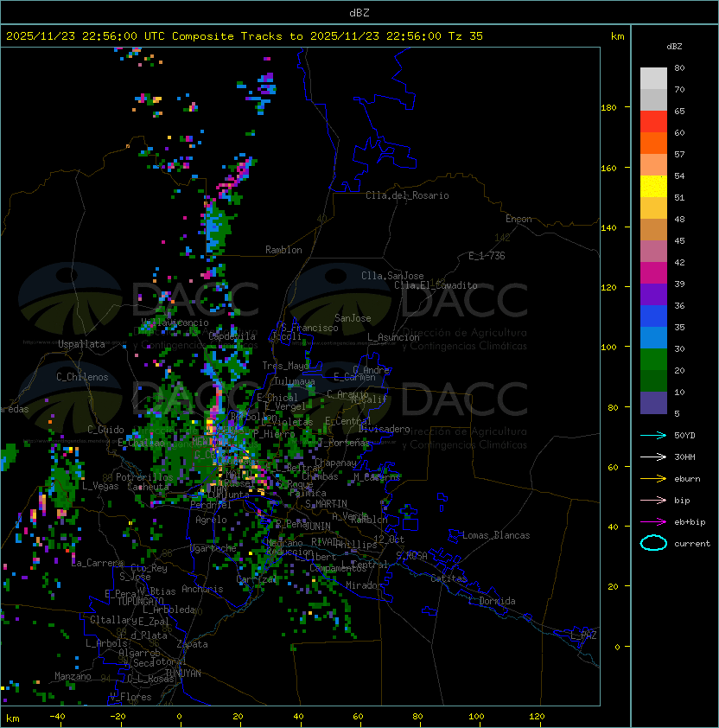Pick the red 60-65 dBZ swatch
The width and height of the screenshot is (719, 728).
click(x=653, y=122)
